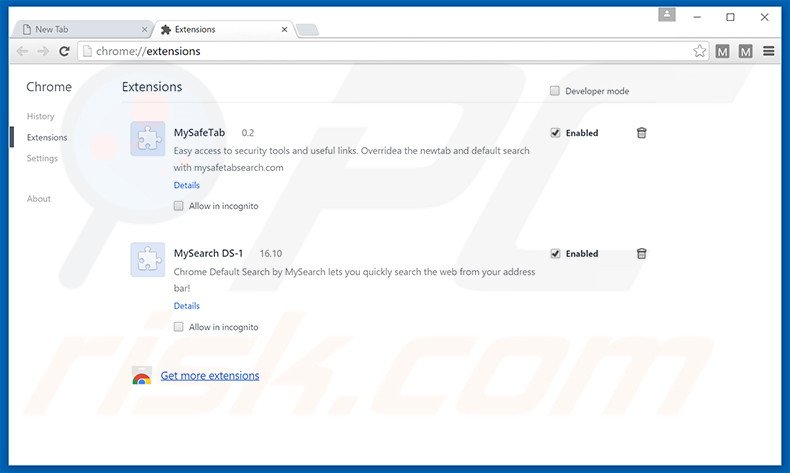Close the New Tab tab
Screen dimensions: 790x473
[x=145, y=30]
